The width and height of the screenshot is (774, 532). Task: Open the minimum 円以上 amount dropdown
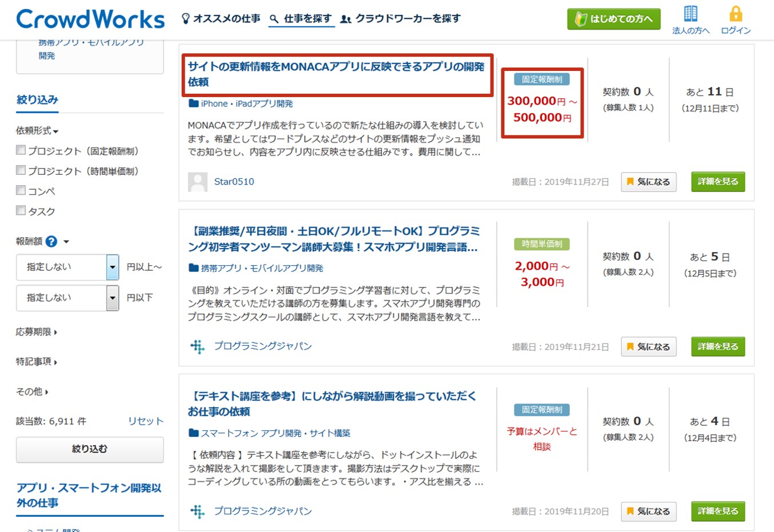pos(67,267)
